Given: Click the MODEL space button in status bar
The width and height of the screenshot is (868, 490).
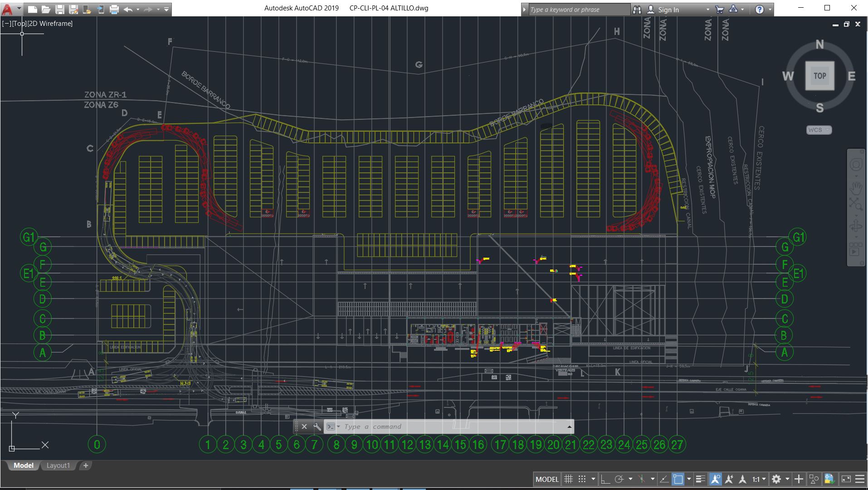Looking at the screenshot, I should click(x=547, y=479).
